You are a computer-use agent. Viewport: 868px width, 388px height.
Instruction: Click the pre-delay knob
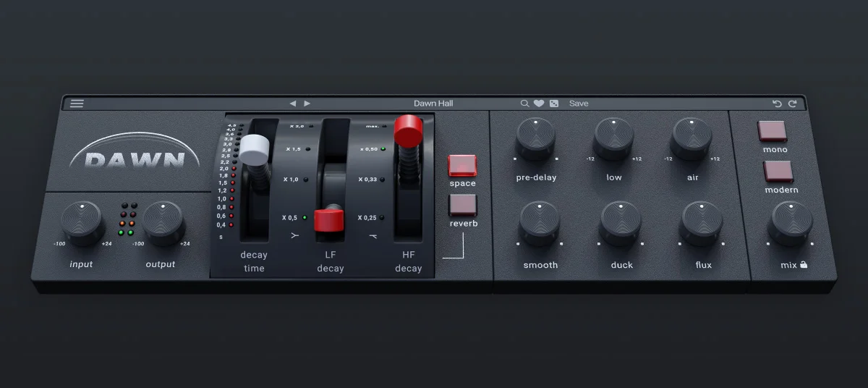tap(536, 138)
